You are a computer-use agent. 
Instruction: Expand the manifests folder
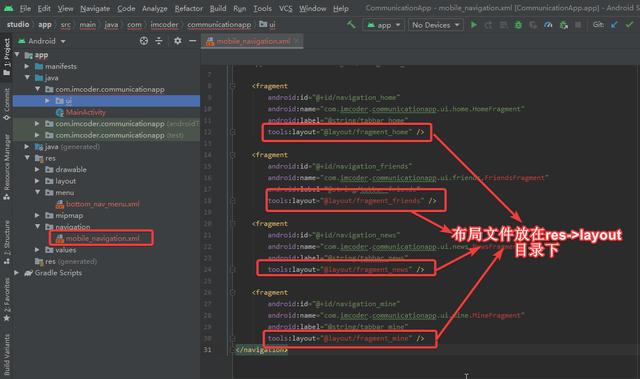pyautogui.click(x=27, y=66)
